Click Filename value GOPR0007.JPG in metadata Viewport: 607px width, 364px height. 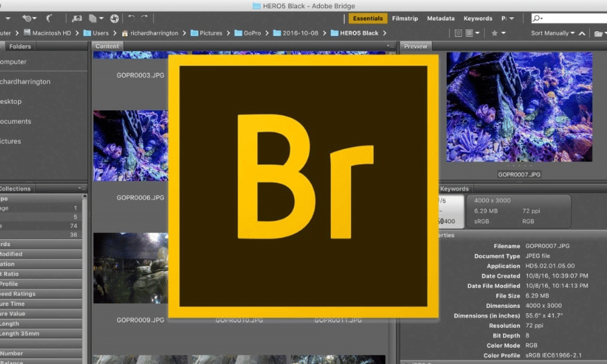click(x=547, y=246)
